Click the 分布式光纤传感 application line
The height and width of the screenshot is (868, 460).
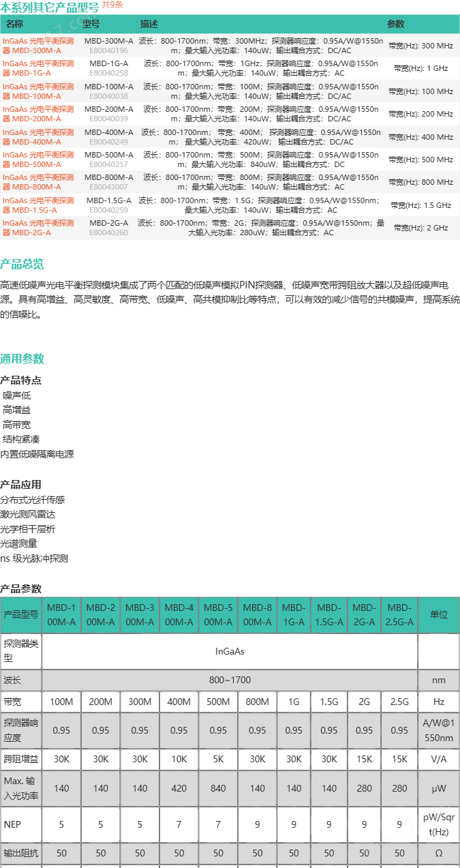(x=33, y=500)
